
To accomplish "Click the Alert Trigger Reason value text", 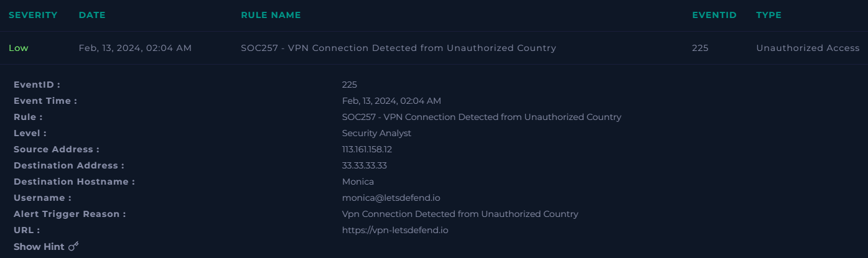I will point(460,214).
